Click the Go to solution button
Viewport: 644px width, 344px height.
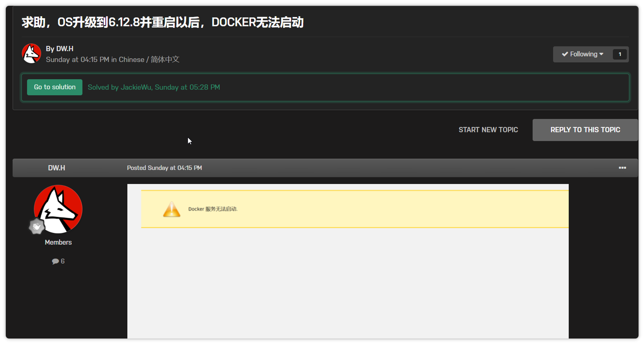55,87
